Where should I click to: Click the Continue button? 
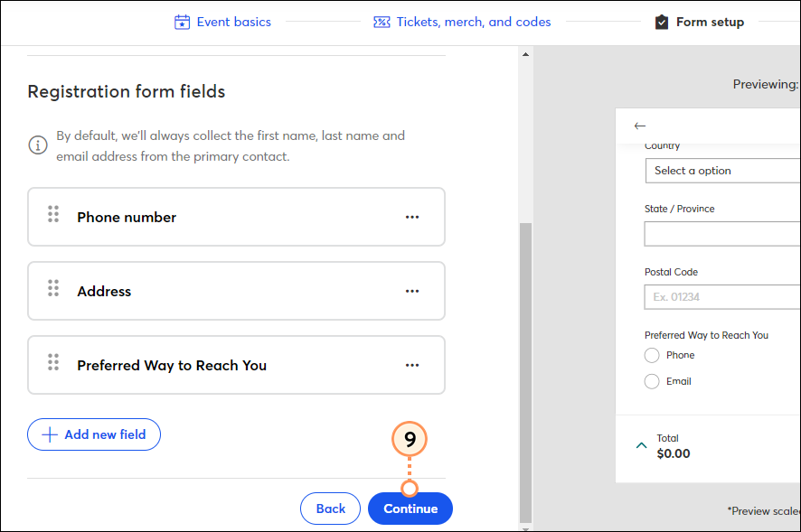[410, 508]
